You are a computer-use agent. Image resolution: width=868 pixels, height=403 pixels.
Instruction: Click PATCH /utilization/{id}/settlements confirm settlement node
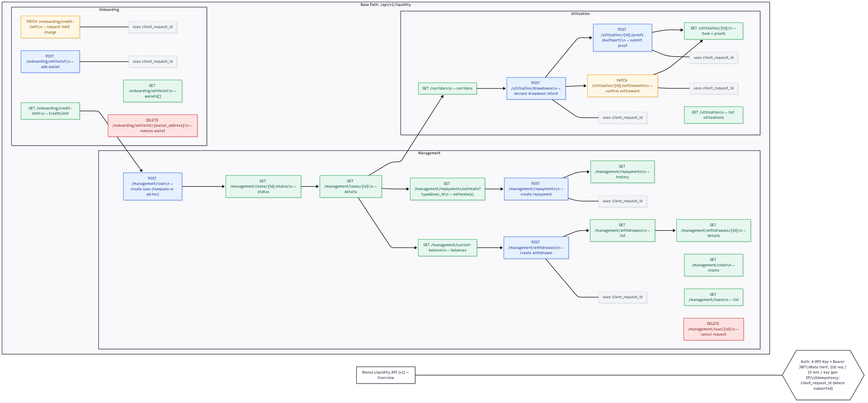pos(622,86)
